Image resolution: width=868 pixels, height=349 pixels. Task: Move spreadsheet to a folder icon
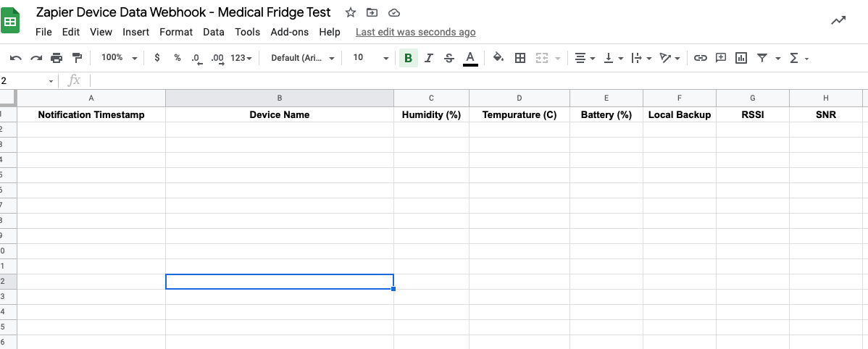click(x=372, y=12)
